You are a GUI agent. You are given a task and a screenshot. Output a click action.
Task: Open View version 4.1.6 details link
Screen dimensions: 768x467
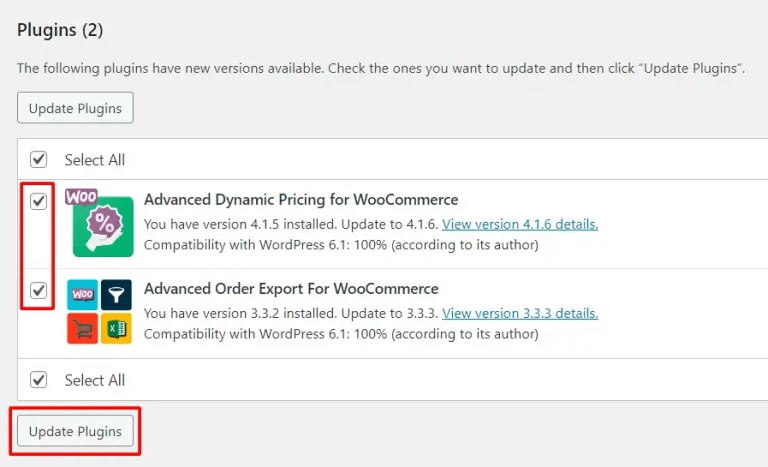tap(520, 224)
